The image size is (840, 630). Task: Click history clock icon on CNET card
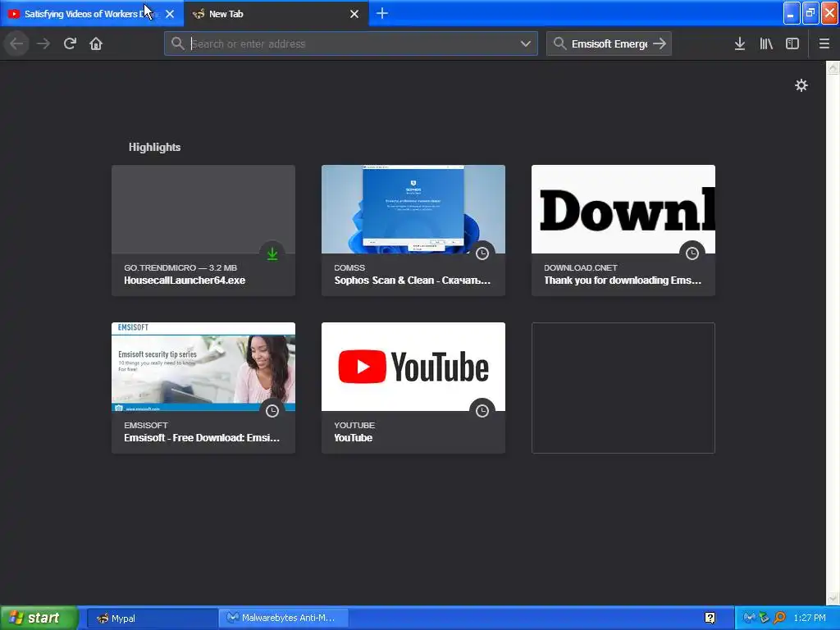tap(692, 253)
